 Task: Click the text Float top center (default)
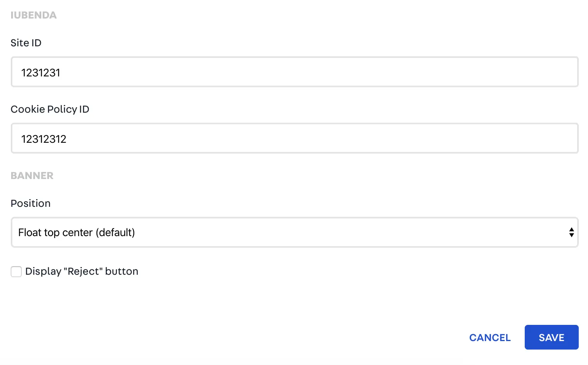point(76,232)
